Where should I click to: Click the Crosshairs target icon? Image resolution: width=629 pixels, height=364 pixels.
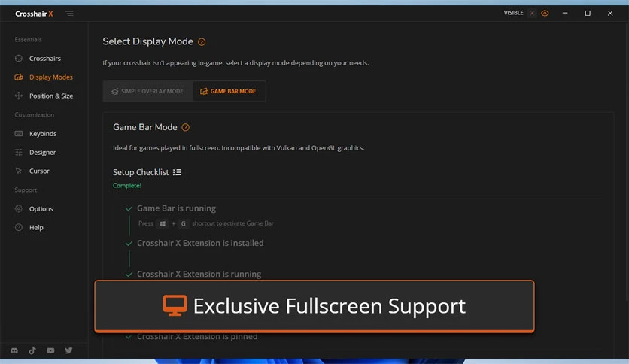tap(19, 59)
